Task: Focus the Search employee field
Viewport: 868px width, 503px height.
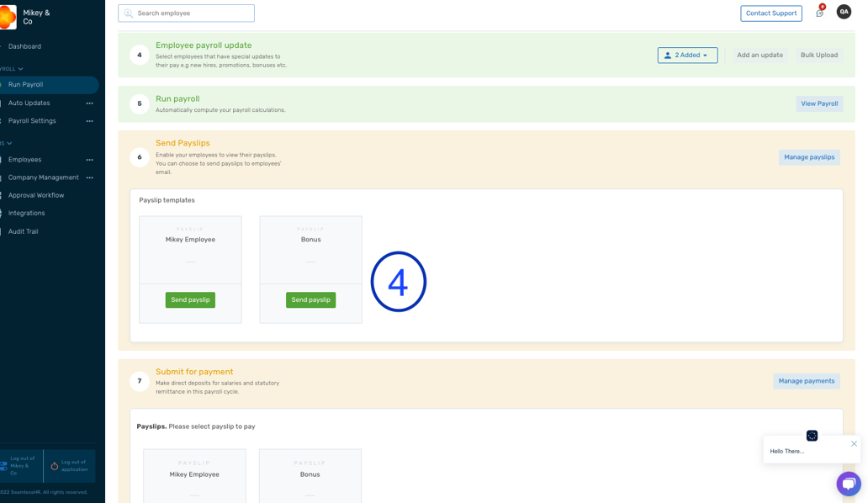Action: [x=186, y=13]
